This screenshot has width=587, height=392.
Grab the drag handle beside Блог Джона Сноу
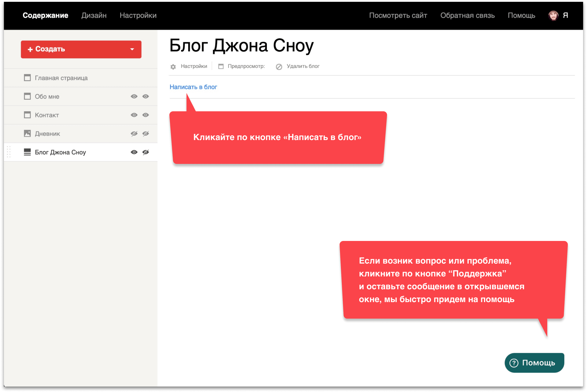click(9, 152)
